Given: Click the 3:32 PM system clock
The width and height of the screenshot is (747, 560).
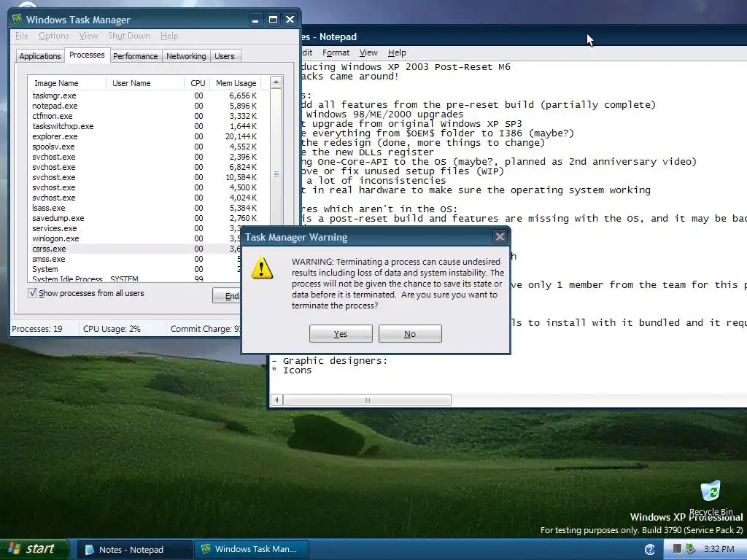Looking at the screenshot, I should [719, 549].
